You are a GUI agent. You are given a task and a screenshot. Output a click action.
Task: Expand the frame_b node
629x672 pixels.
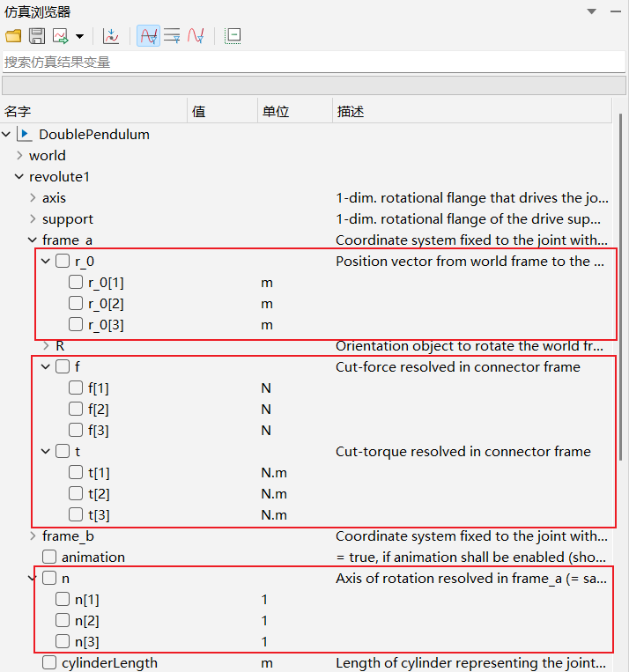(x=33, y=536)
